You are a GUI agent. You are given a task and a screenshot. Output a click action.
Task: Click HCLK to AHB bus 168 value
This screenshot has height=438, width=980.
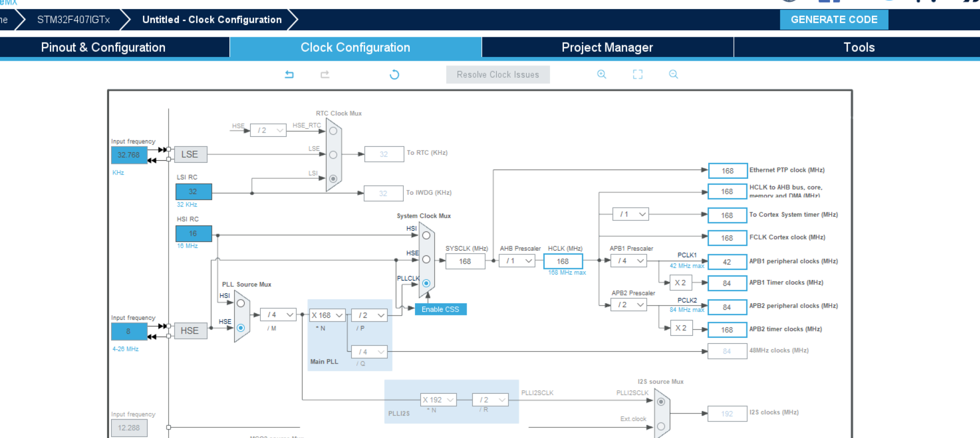tap(727, 192)
